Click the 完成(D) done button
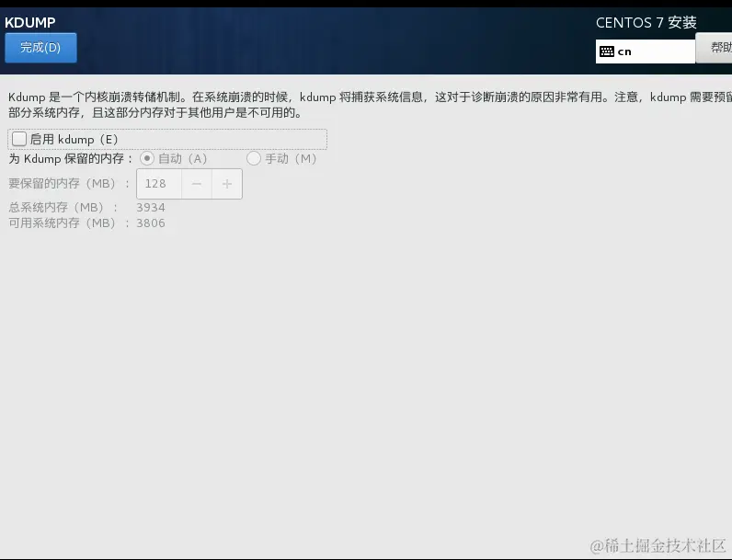Screen dimensions: 732x560 point(40,48)
